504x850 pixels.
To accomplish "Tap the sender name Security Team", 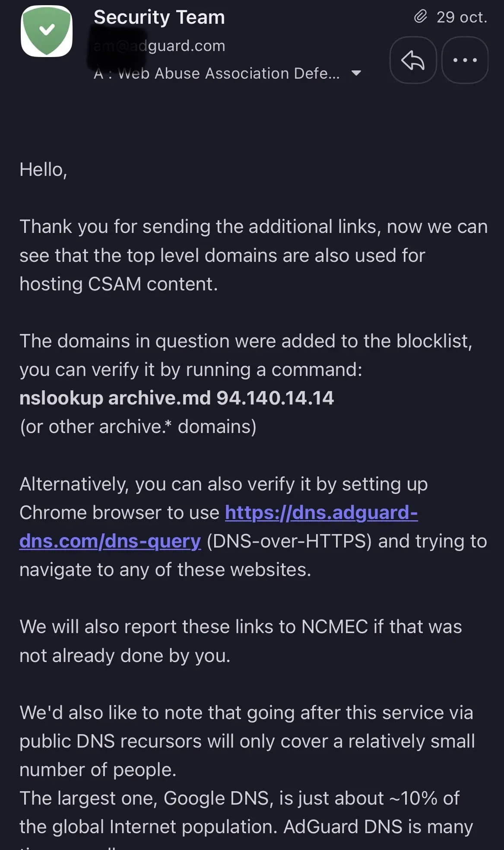I will pos(159,17).
